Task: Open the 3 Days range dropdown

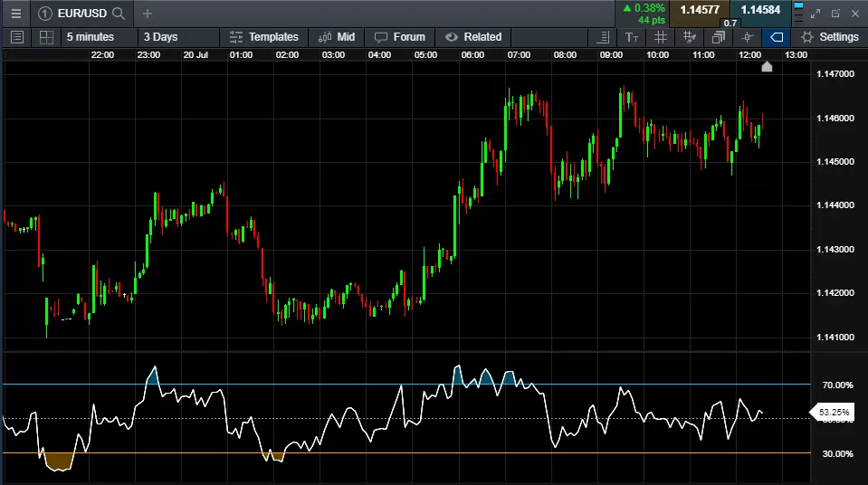Action: click(160, 37)
